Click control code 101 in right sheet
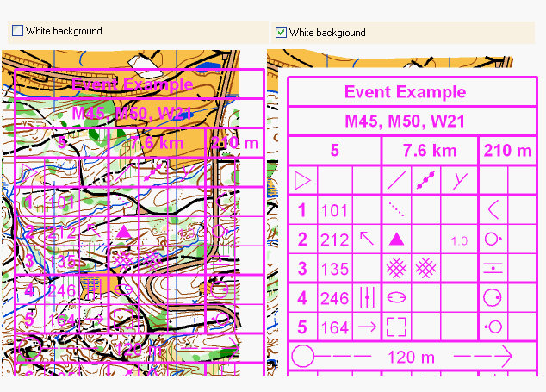This screenshot has width=546, height=392. click(x=334, y=210)
